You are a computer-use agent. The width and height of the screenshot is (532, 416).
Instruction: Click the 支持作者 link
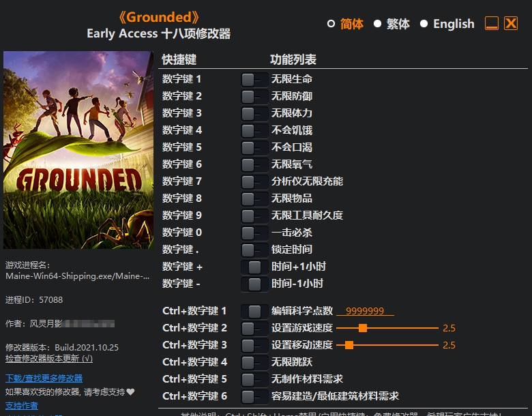pos(22,406)
